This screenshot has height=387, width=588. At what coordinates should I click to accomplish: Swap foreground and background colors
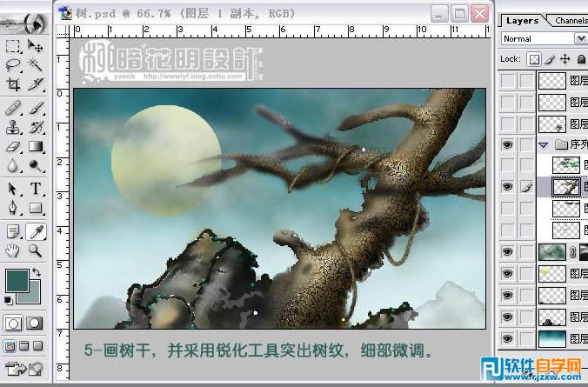pyautogui.click(x=37, y=272)
